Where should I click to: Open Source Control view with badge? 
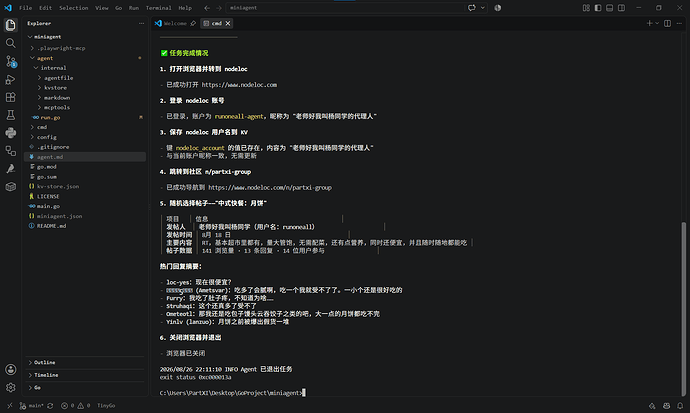11,61
